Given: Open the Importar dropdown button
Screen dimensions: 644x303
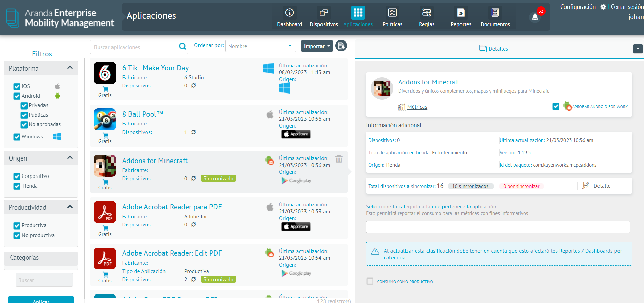Looking at the screenshot, I should coord(317,46).
